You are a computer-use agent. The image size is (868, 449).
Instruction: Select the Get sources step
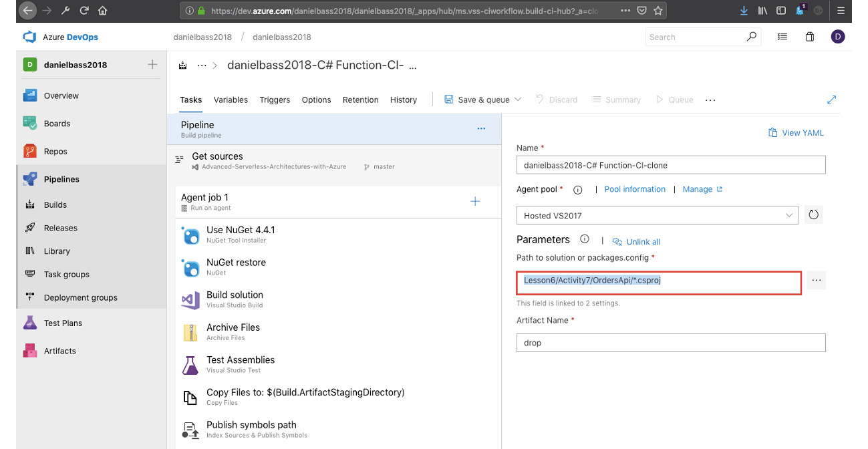(x=334, y=161)
